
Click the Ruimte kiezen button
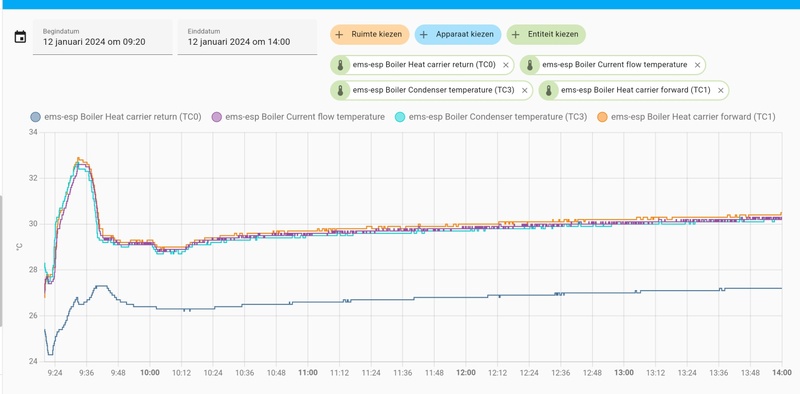click(370, 35)
